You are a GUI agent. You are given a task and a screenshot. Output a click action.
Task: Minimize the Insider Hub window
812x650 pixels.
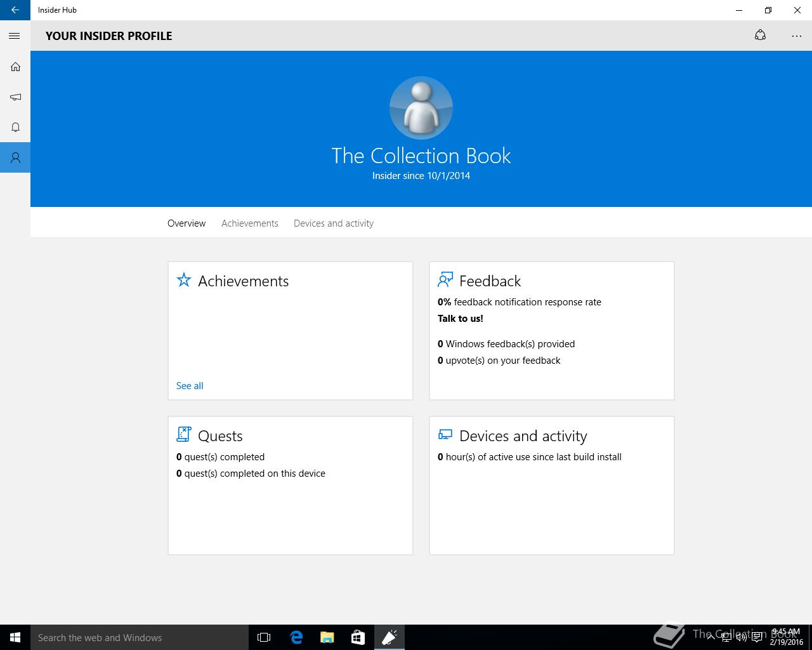click(739, 10)
